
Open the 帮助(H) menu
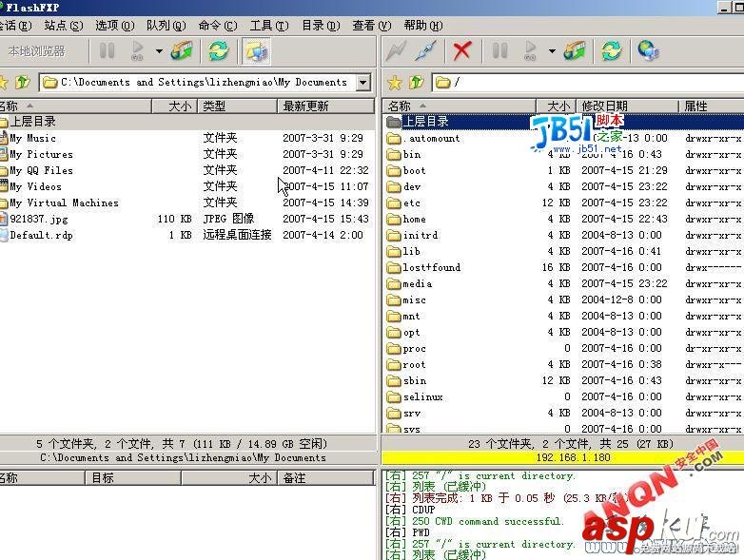tap(422, 25)
